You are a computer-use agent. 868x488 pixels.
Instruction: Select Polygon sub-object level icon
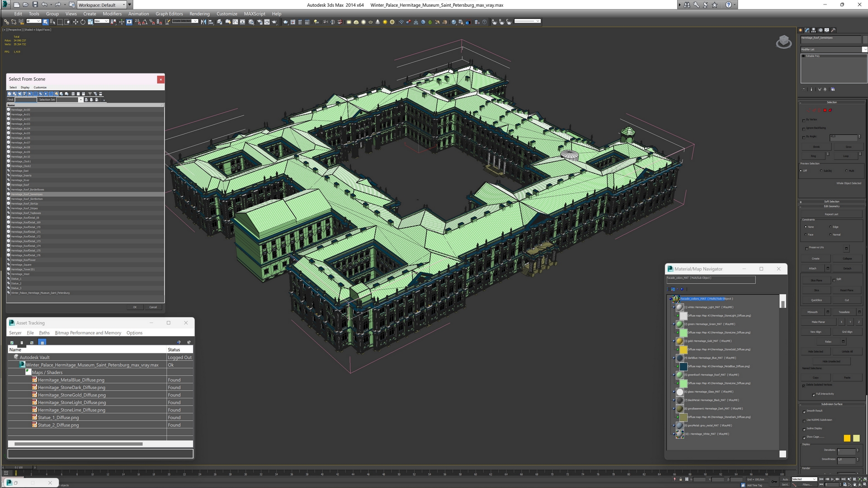pyautogui.click(x=825, y=110)
